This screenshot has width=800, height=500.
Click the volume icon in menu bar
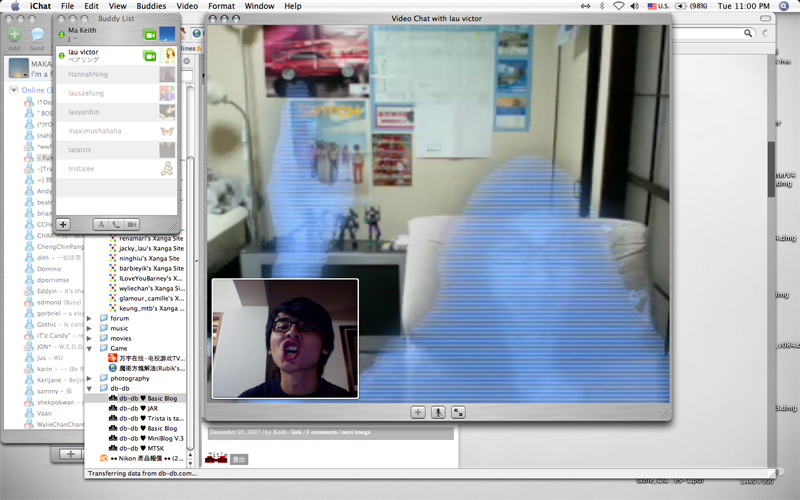tap(634, 6)
